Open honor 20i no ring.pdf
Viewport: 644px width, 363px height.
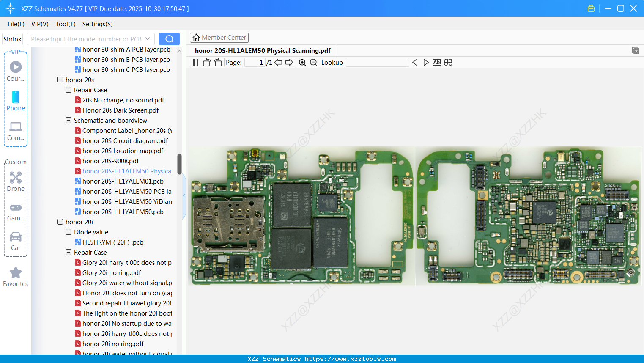[x=113, y=344]
